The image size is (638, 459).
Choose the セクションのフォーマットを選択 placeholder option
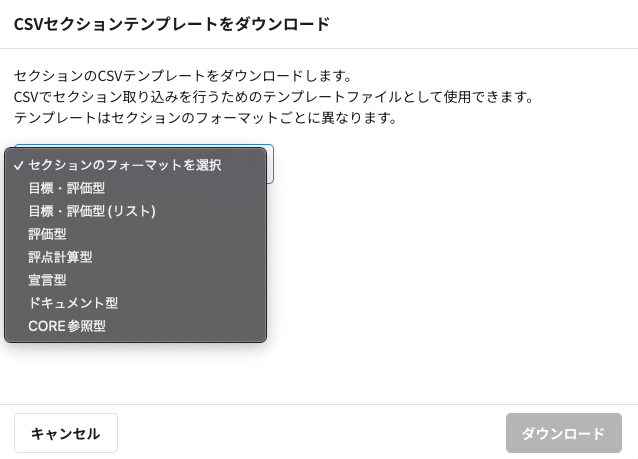tap(125, 165)
